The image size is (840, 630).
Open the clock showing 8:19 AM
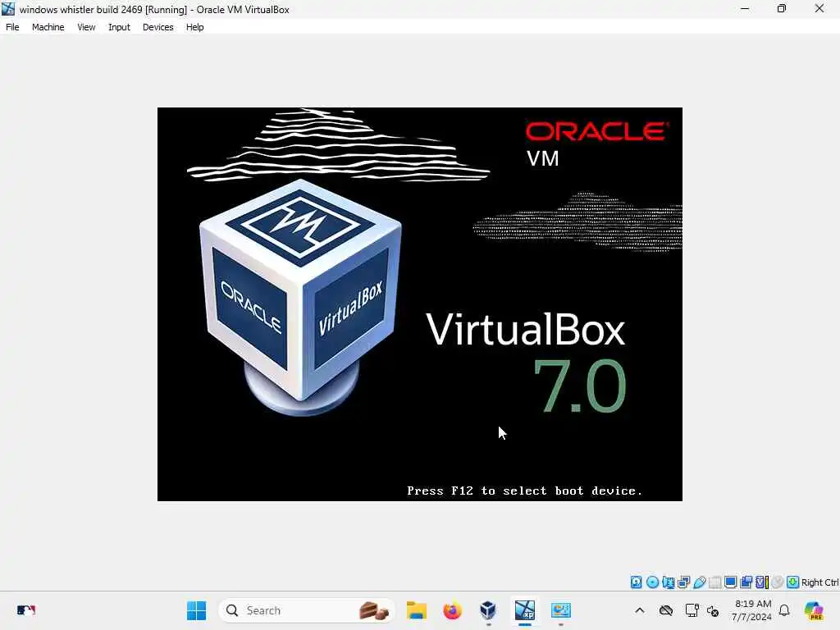click(752, 610)
